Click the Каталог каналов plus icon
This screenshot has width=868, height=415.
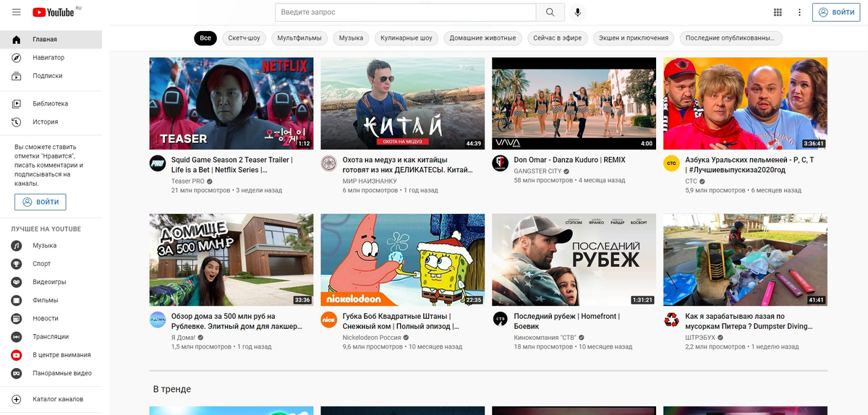pos(17,399)
